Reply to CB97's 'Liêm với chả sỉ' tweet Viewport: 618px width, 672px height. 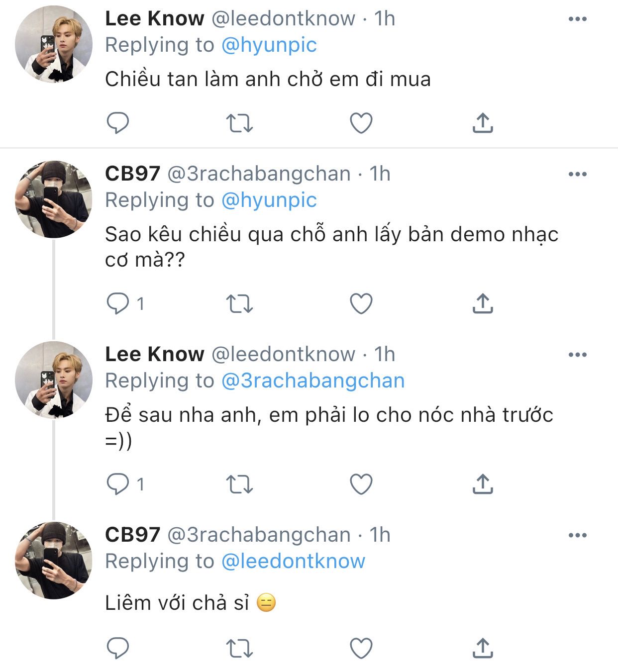coord(118,648)
